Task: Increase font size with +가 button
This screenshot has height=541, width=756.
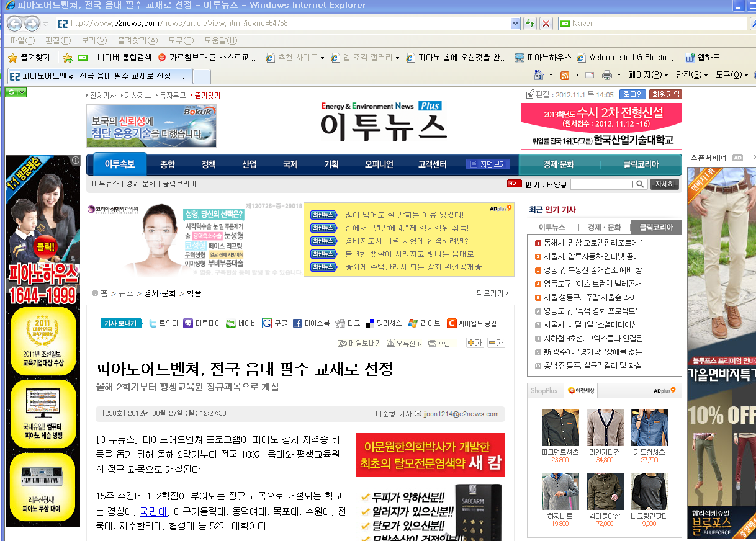Action: 475,342
